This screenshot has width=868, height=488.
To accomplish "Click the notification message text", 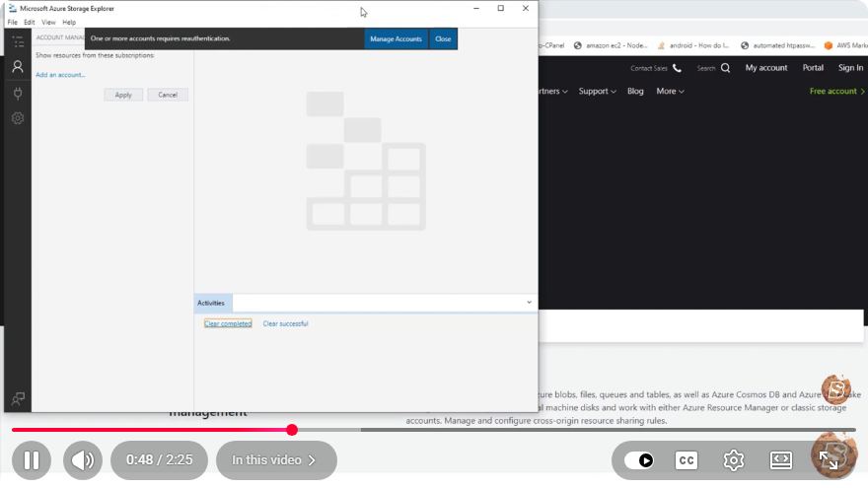I will [160, 38].
